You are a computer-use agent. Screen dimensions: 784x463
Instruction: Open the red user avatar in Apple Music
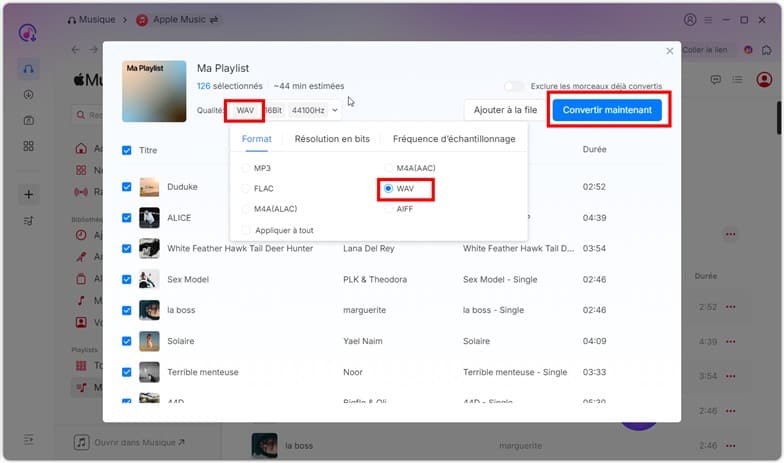pyautogui.click(x=764, y=80)
